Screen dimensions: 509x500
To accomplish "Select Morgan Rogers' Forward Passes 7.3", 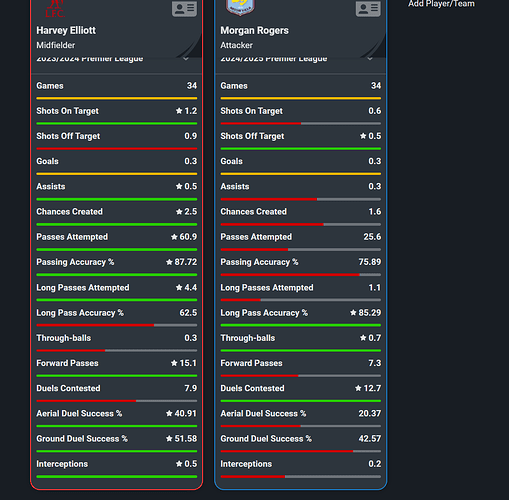I will [x=375, y=363].
